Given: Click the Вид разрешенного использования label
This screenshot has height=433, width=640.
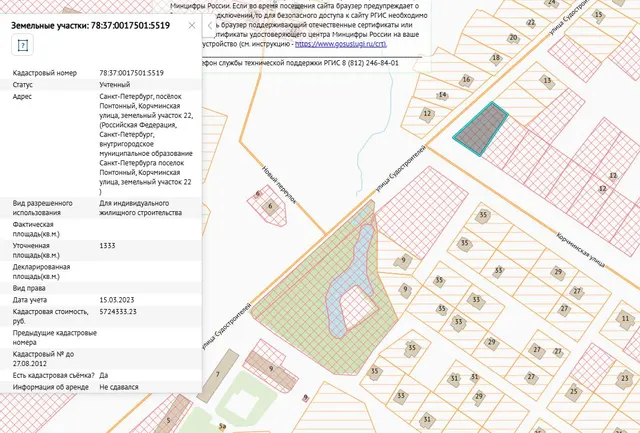Looking at the screenshot, I should (x=42, y=208).
